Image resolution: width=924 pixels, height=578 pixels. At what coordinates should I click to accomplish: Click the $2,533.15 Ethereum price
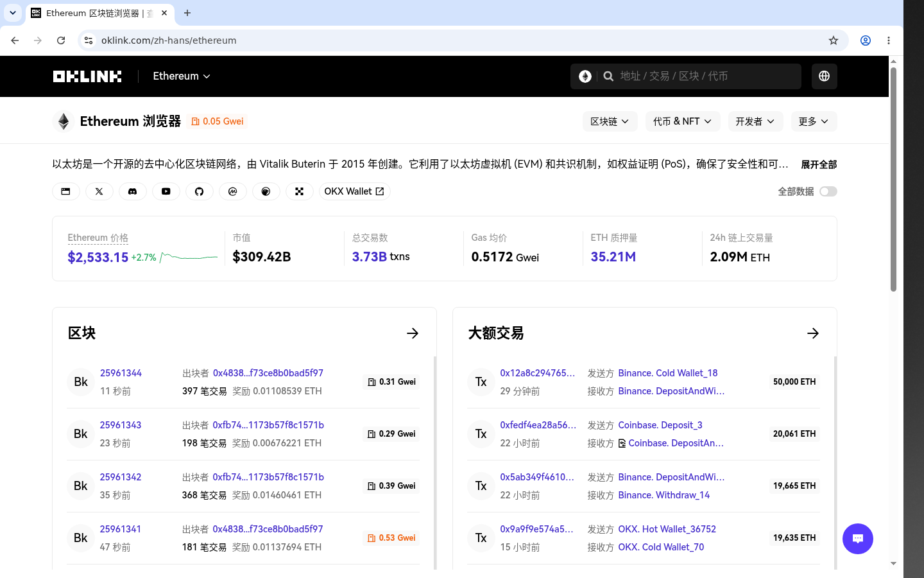pyautogui.click(x=98, y=258)
